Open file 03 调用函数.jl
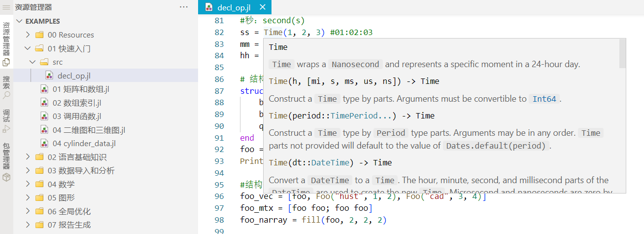 [77, 117]
